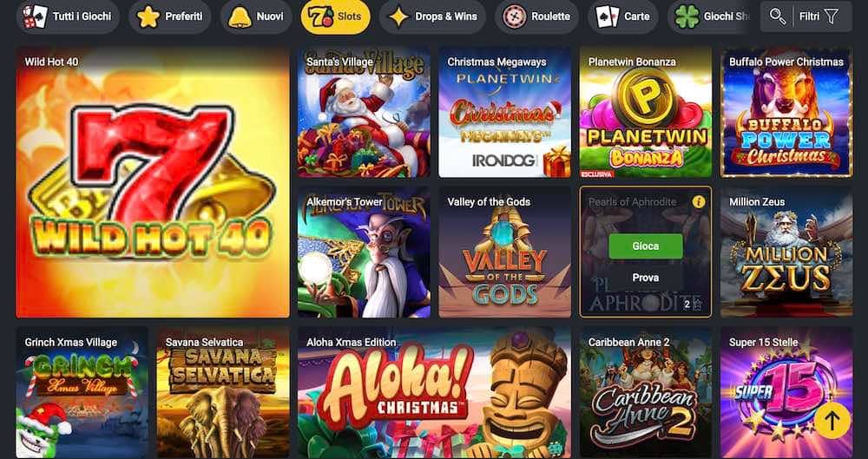The width and height of the screenshot is (868, 459).
Task: Click the Prova demo button
Action: (x=646, y=278)
